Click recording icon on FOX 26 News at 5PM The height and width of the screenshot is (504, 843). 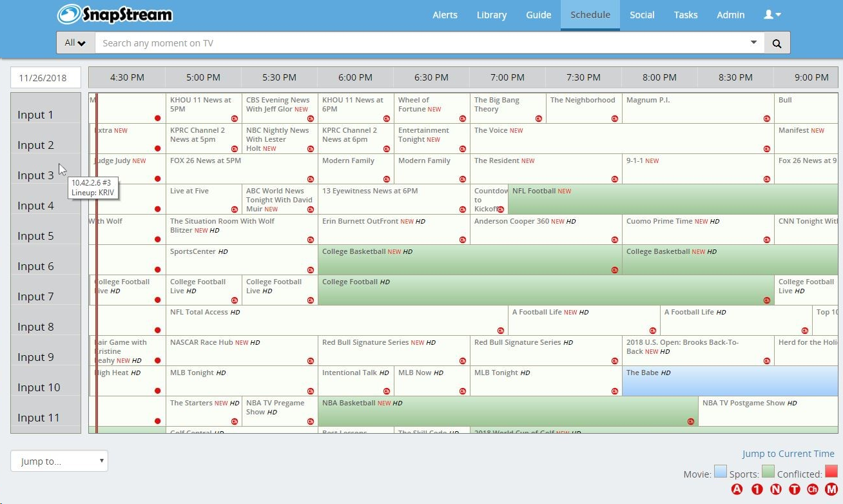coord(311,179)
